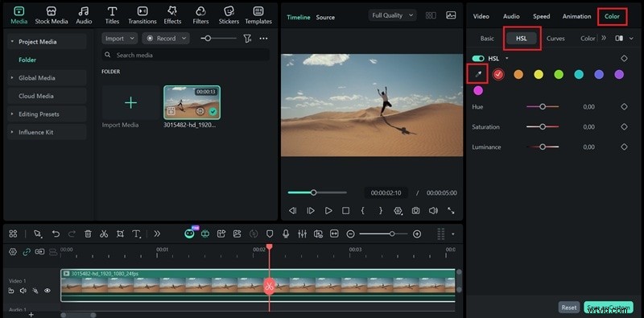This screenshot has width=644, height=318.
Task: Select the 3015482-hd video thumbnail
Action: tap(192, 102)
